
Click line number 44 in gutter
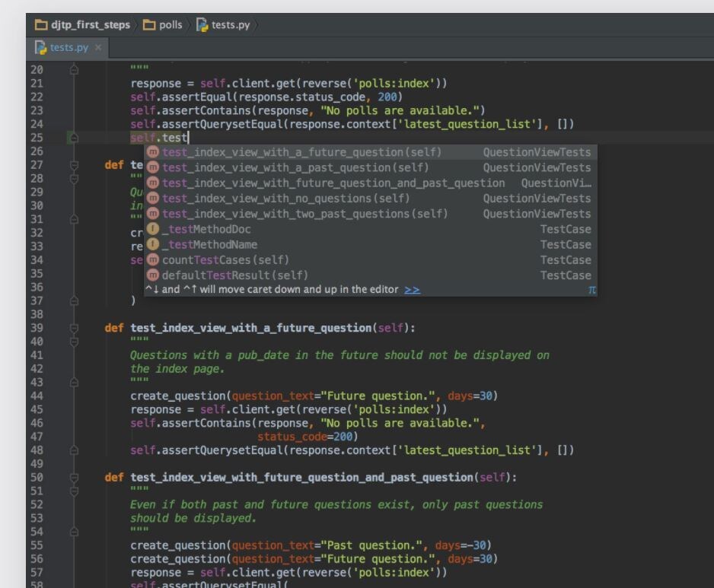[37, 396]
